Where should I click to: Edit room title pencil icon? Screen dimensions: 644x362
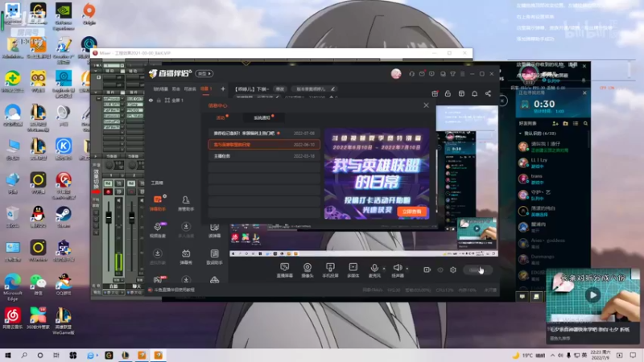pyautogui.click(x=332, y=88)
